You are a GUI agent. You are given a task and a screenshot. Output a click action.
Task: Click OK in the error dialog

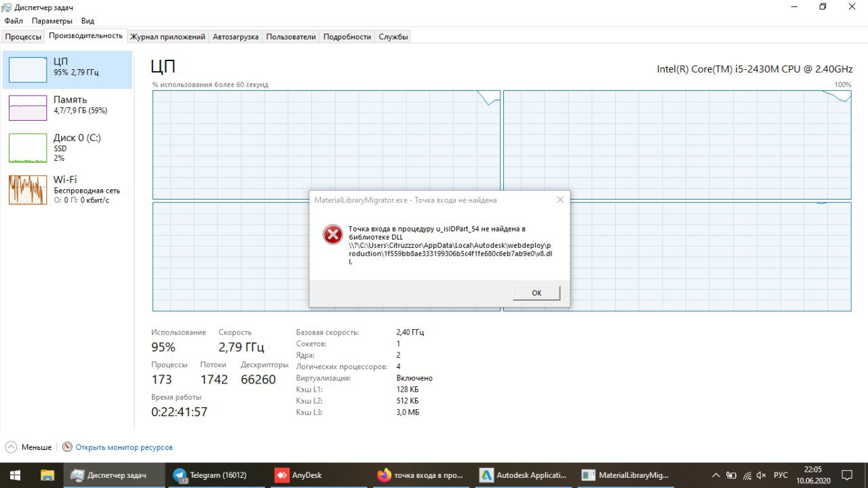pyautogui.click(x=536, y=293)
